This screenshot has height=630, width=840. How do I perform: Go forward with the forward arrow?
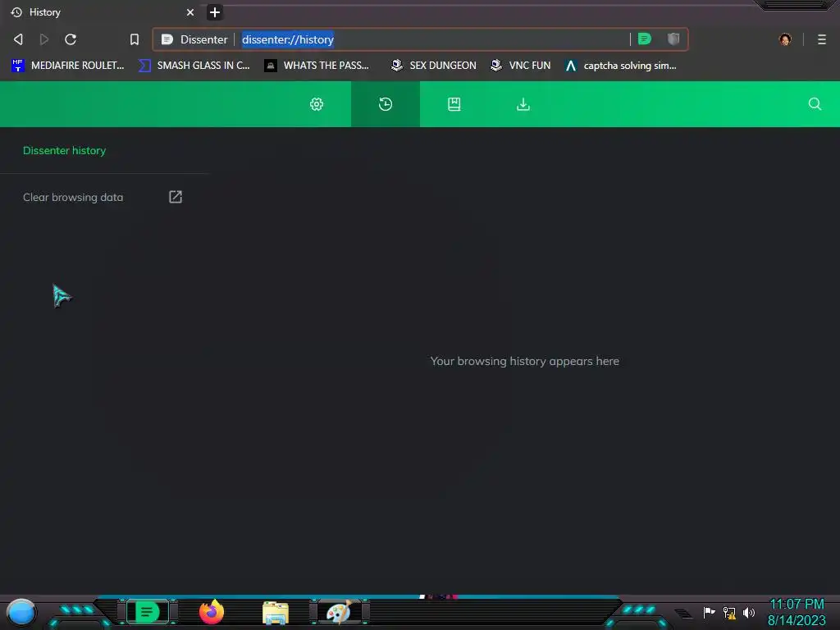pos(44,39)
